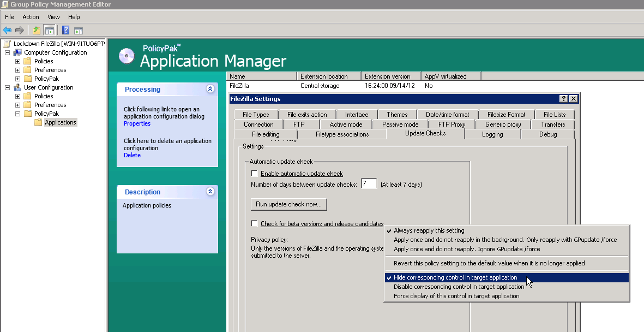Enable automatic update check checkbox
Image resolution: width=644 pixels, height=332 pixels.
pyautogui.click(x=254, y=174)
